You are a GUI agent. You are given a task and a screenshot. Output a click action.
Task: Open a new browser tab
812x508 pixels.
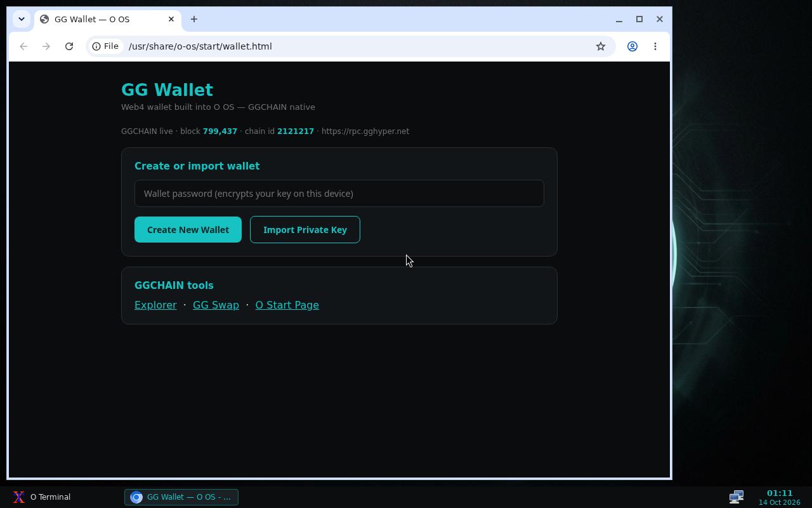194,19
